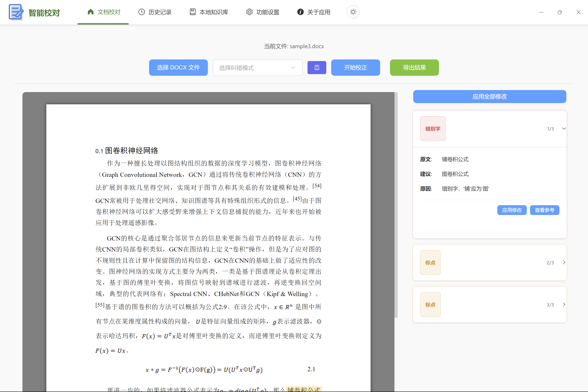
Task: Click the 查看参考 reference button
Action: point(545,210)
